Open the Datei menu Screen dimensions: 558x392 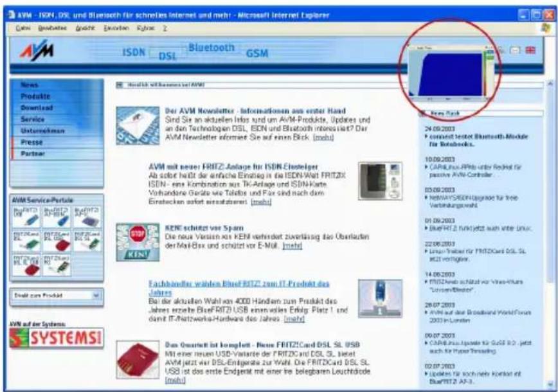(x=22, y=28)
